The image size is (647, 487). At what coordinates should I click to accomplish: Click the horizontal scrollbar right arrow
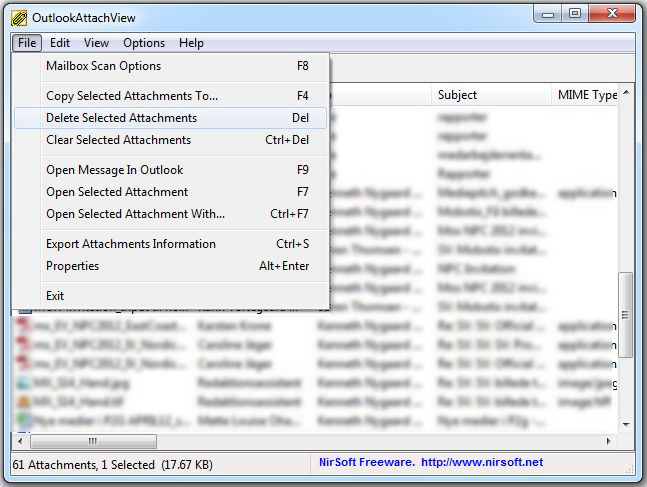609,441
